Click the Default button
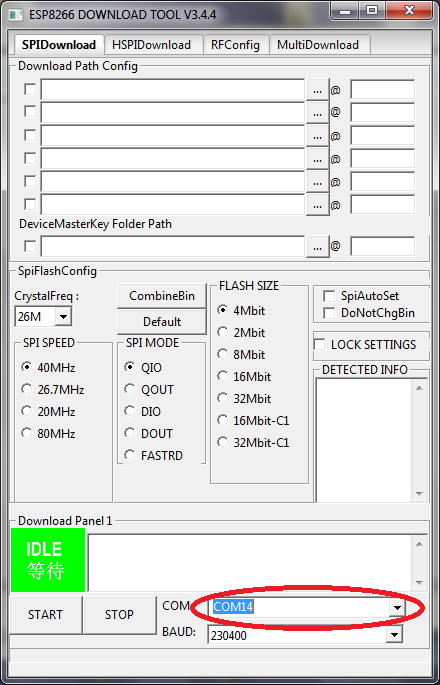The height and width of the screenshot is (685, 440). point(162,322)
